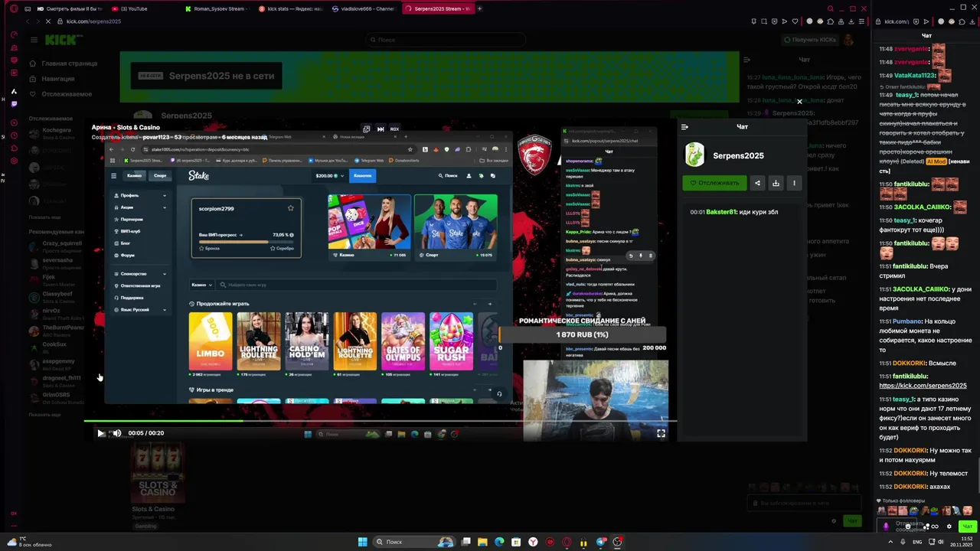This screenshot has width=980, height=551.
Task: Click the Windows taskbar search box
Action: click(x=413, y=542)
